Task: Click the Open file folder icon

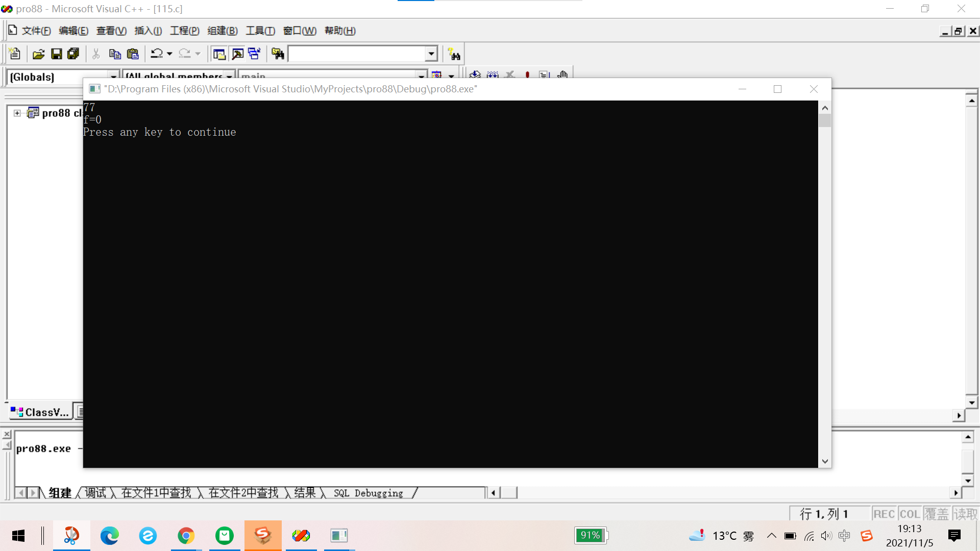Action: click(x=38, y=54)
